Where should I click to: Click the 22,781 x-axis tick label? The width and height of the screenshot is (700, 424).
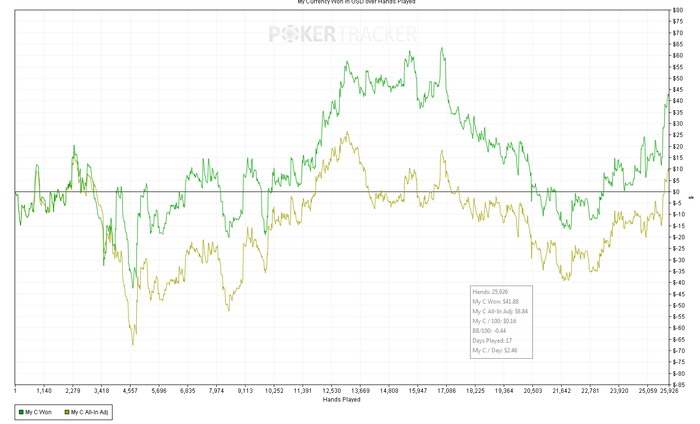590,391
